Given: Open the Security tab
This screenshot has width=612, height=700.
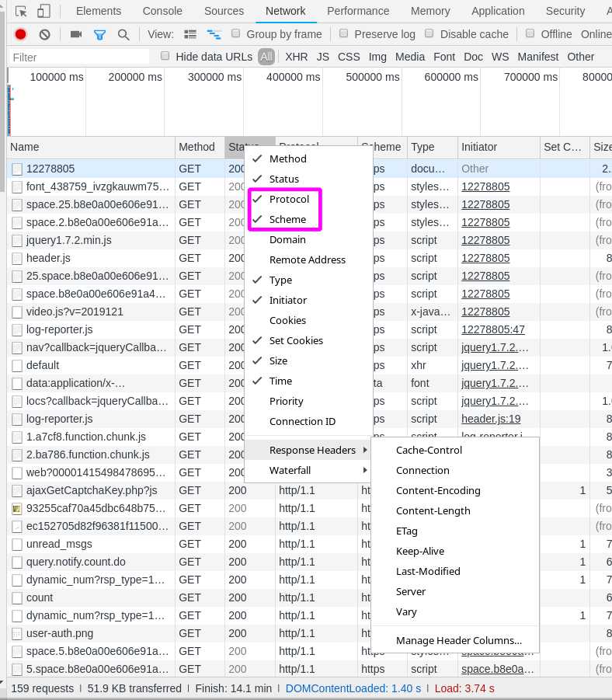Looking at the screenshot, I should (x=565, y=11).
